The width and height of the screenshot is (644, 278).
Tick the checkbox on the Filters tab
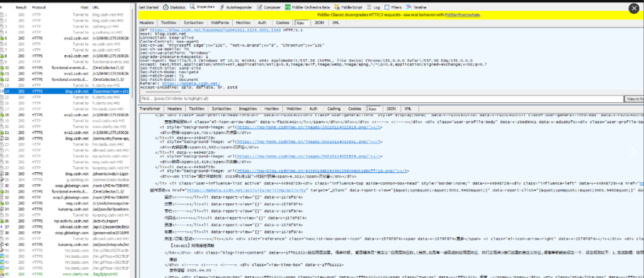pyautogui.click(x=387, y=7)
